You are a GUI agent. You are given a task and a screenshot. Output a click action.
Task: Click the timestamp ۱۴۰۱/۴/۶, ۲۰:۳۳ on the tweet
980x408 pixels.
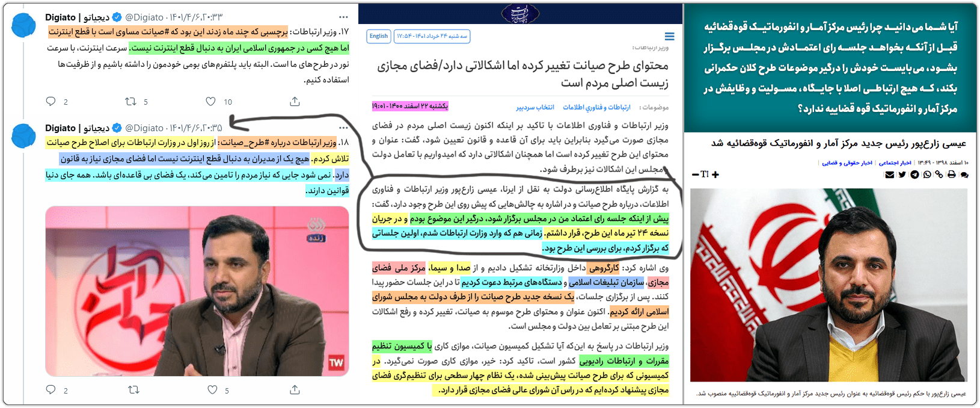click(x=195, y=17)
